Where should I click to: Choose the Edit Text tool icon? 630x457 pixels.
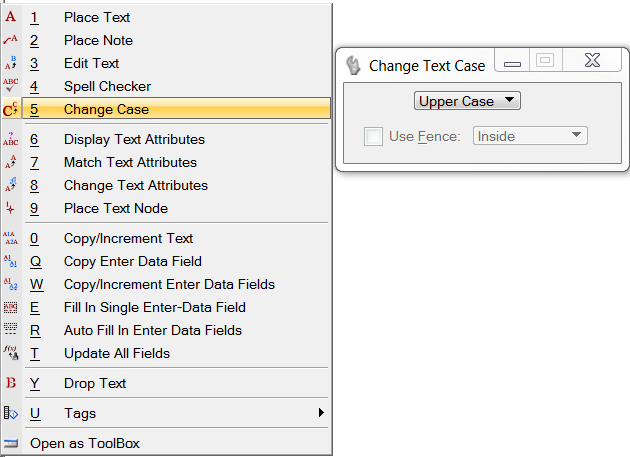point(10,63)
